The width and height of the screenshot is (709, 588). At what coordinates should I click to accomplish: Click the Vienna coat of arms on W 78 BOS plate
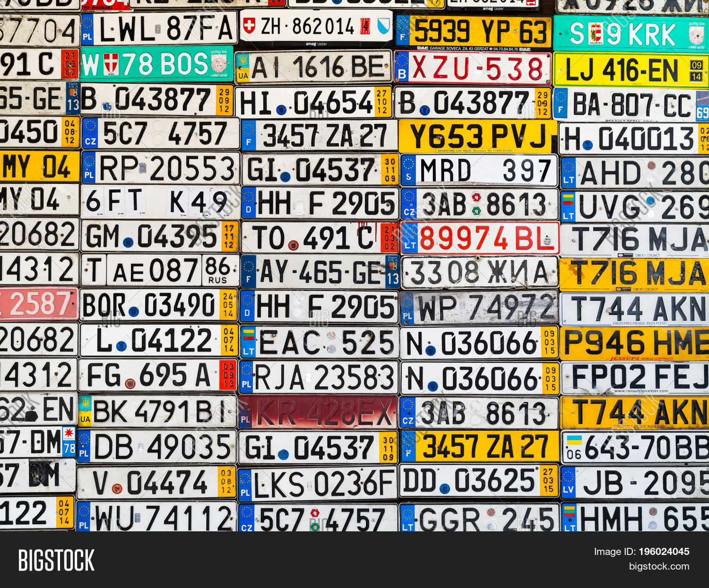pos(111,64)
